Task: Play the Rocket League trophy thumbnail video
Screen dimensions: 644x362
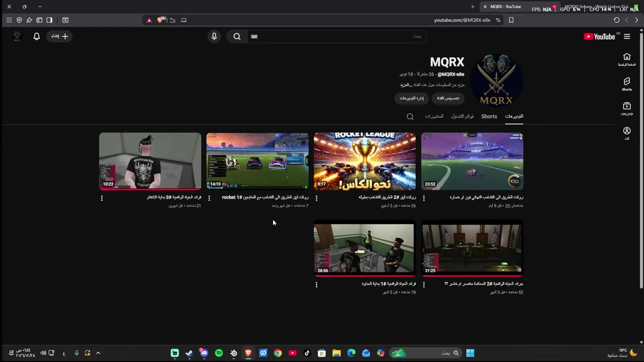Action: (365, 161)
